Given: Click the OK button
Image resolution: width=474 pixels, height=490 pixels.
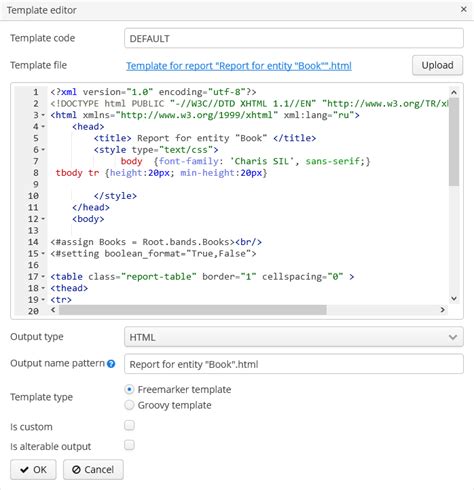Looking at the screenshot, I should click(33, 469).
